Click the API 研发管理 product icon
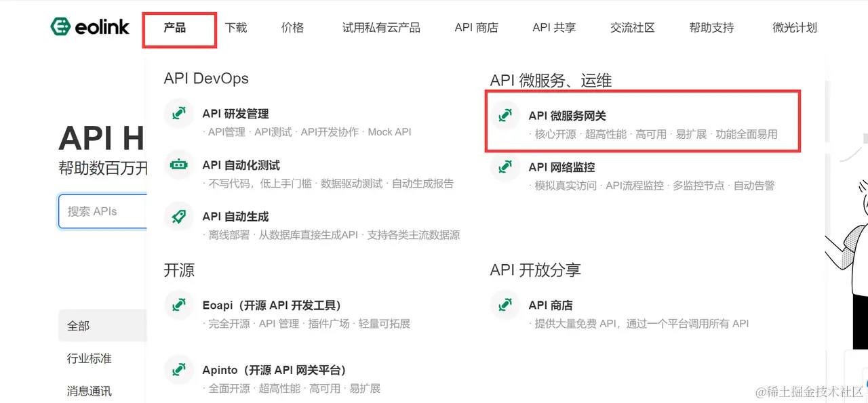The width and height of the screenshot is (868, 403). tap(179, 114)
